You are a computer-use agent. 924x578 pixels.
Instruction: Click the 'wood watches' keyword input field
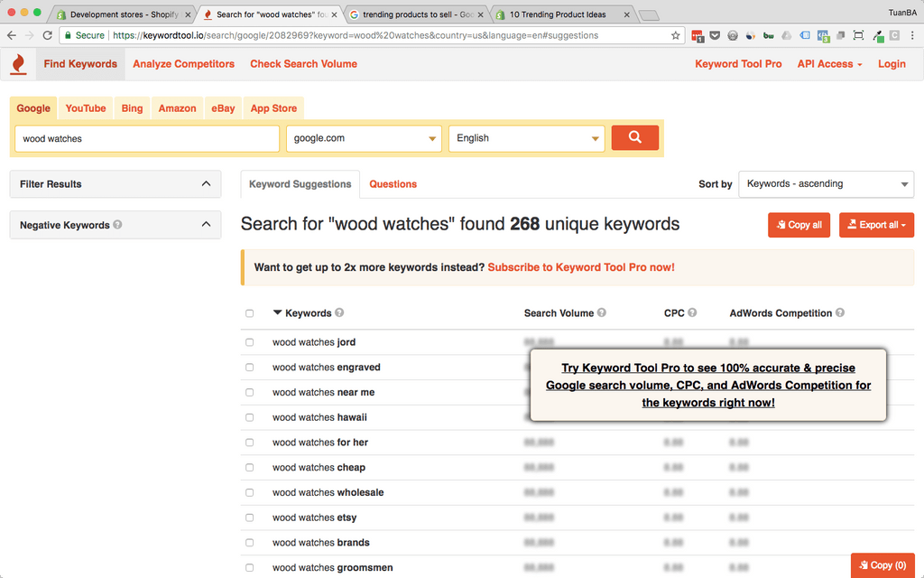point(147,138)
